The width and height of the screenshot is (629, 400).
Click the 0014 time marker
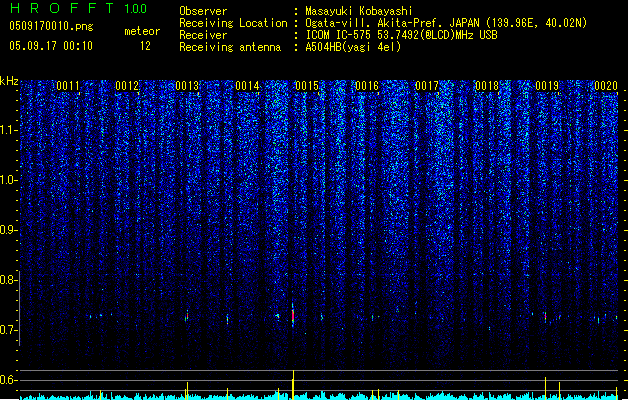point(247,86)
